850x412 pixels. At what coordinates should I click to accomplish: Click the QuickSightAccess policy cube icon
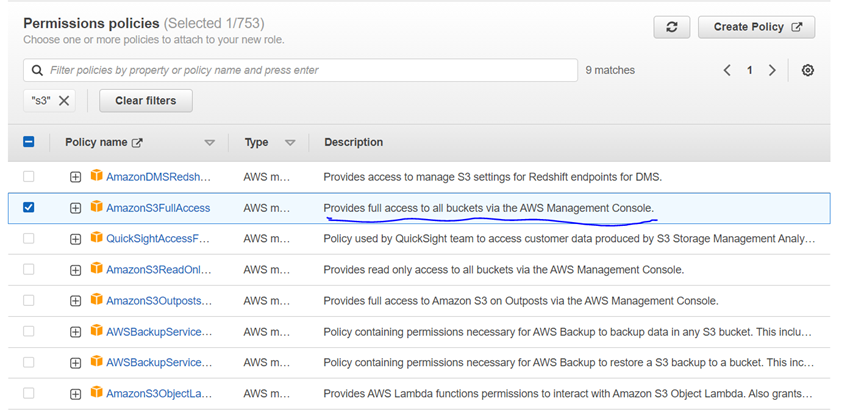tap(97, 238)
